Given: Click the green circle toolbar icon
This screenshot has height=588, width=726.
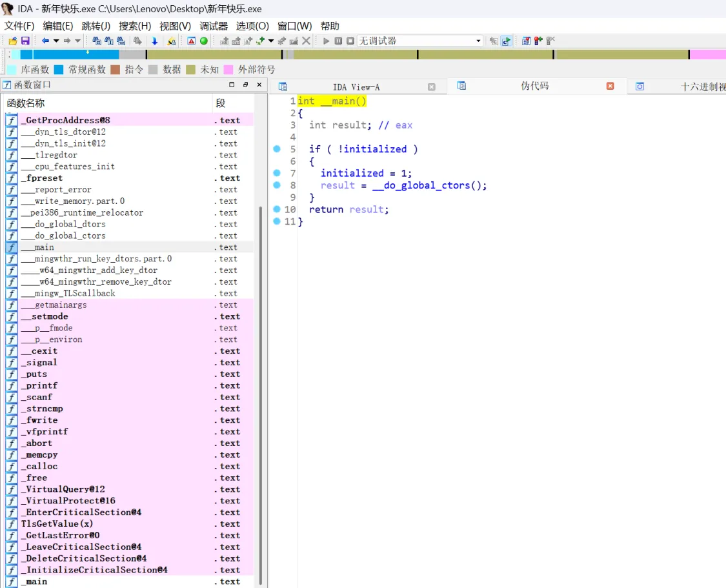Looking at the screenshot, I should (x=204, y=41).
